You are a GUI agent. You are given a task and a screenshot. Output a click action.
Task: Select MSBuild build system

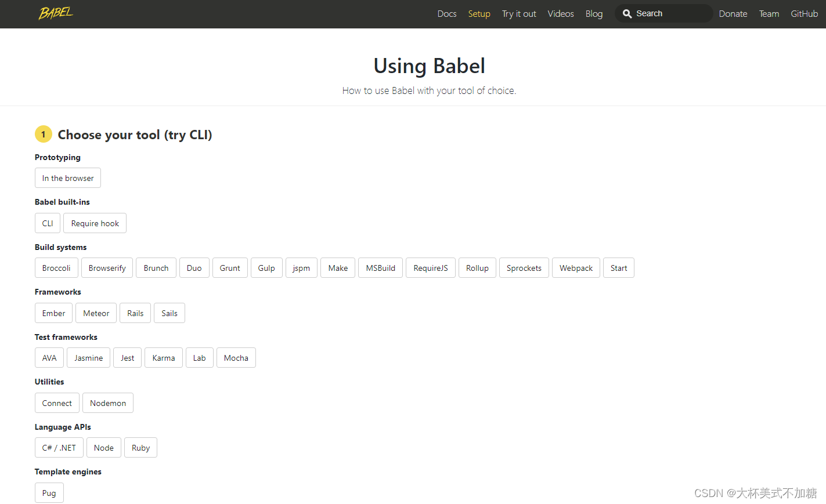(x=381, y=268)
